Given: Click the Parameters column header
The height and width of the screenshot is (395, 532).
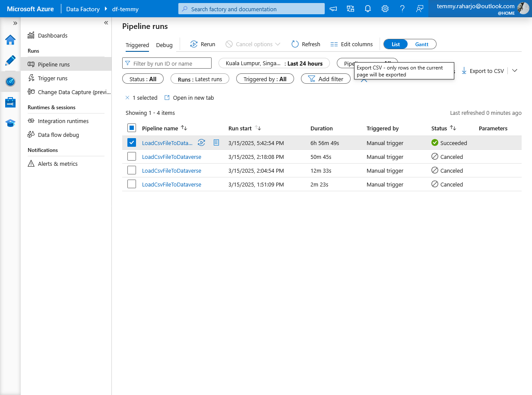Looking at the screenshot, I should click(493, 128).
